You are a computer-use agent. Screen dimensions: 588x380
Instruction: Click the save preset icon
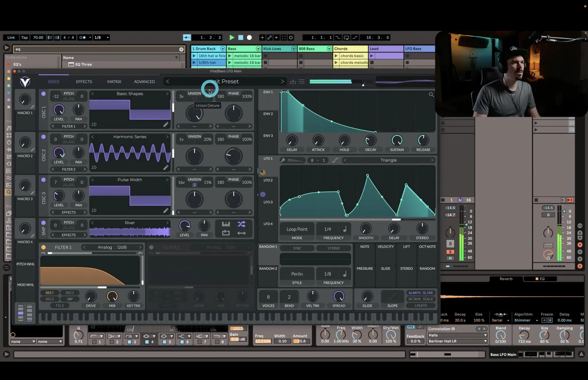point(293,81)
